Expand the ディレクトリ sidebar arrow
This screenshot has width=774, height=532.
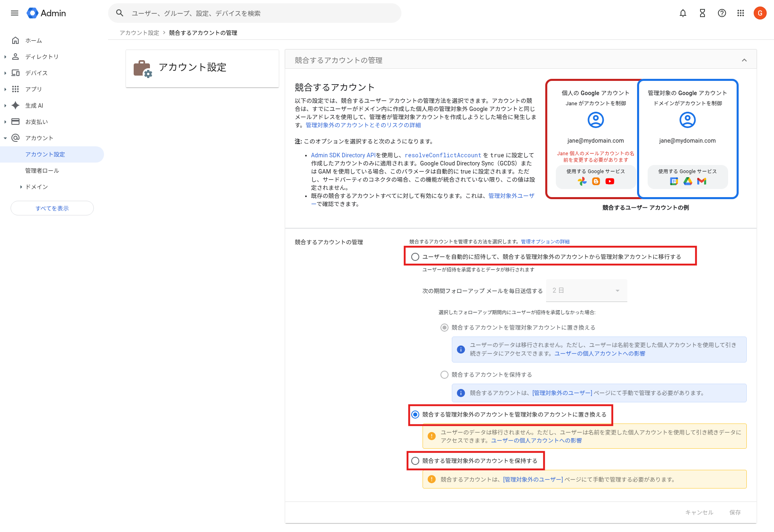(5, 57)
